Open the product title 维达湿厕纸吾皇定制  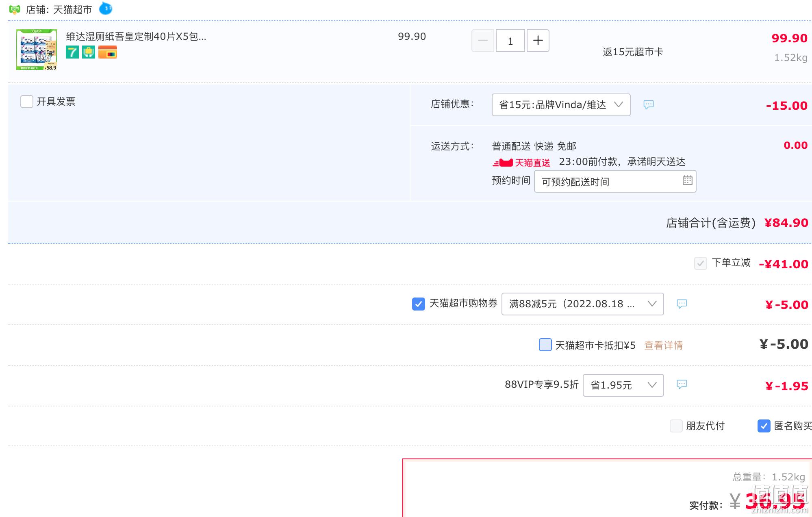pos(136,37)
